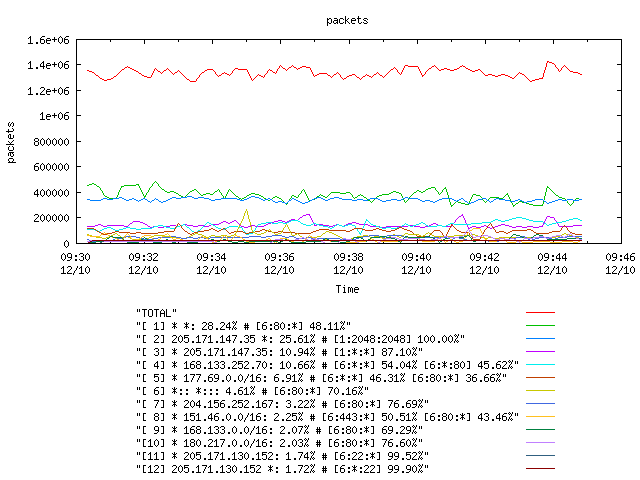This screenshot has height=480, width=640.
Task: Click legend entry [ 4] 168.133.252.70
Action: click(x=327, y=365)
